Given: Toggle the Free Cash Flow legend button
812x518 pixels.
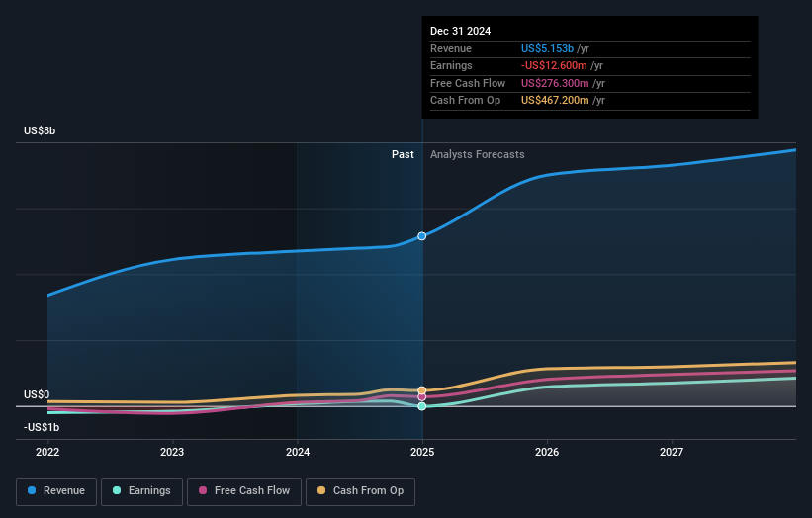Looking at the screenshot, I should 244,491.
